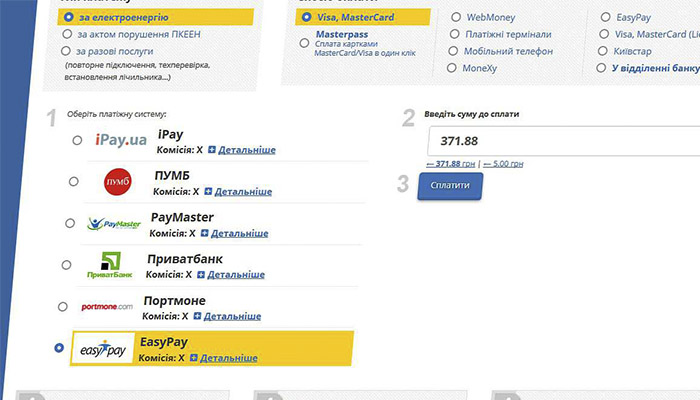Select 'за актом порушення ПКЕЕН' option

coord(67,34)
